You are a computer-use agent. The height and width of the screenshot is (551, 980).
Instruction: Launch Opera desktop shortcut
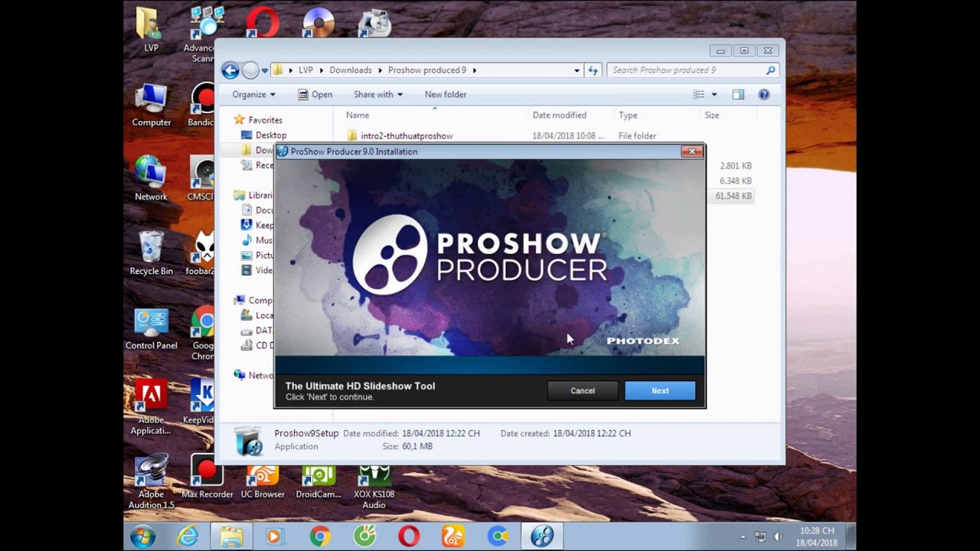pos(263,22)
